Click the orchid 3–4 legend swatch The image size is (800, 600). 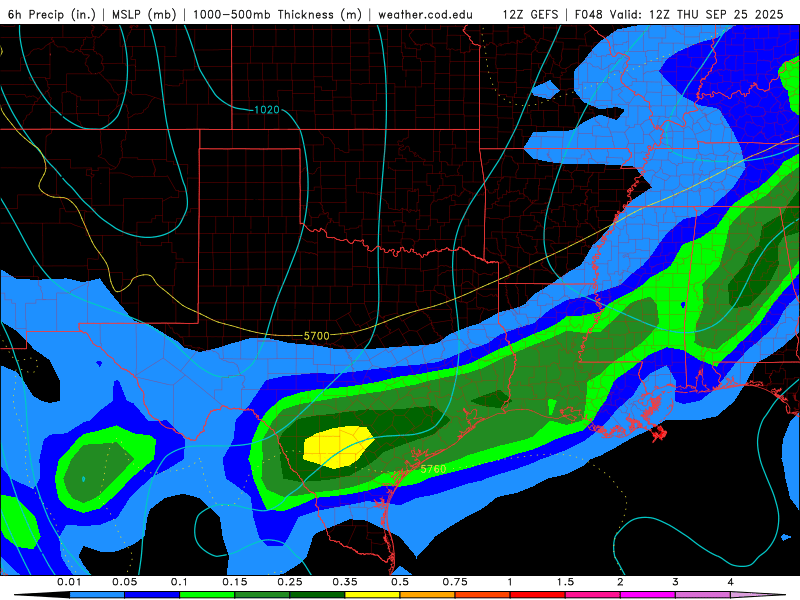click(703, 595)
